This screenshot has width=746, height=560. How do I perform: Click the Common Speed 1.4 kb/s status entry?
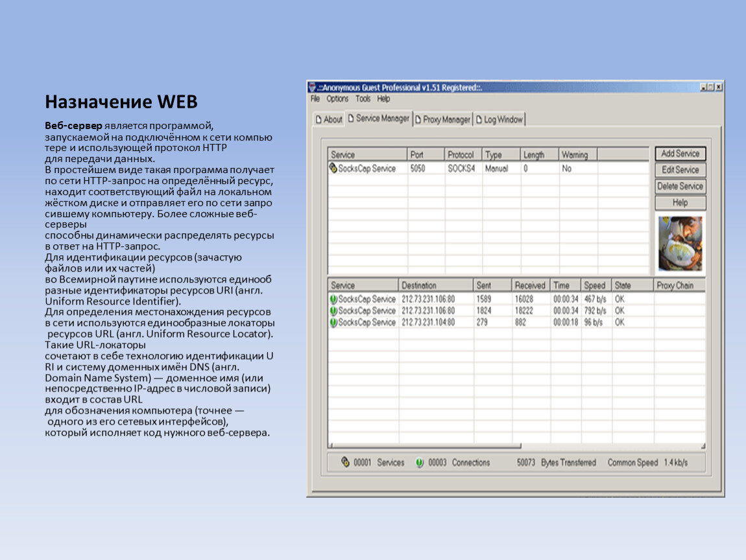coord(647,463)
